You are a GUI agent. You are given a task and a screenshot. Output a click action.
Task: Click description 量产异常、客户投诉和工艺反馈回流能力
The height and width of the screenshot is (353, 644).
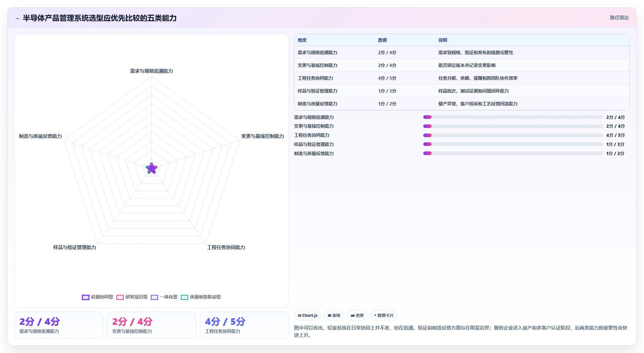pyautogui.click(x=478, y=104)
